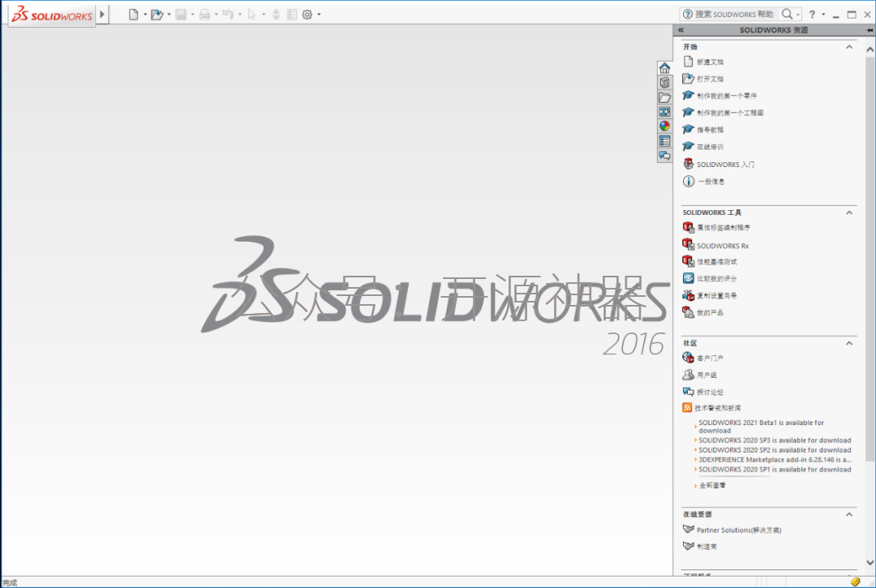This screenshot has width=876, height=588.
Task: Click the 复制设置向导 icon
Action: point(689,295)
